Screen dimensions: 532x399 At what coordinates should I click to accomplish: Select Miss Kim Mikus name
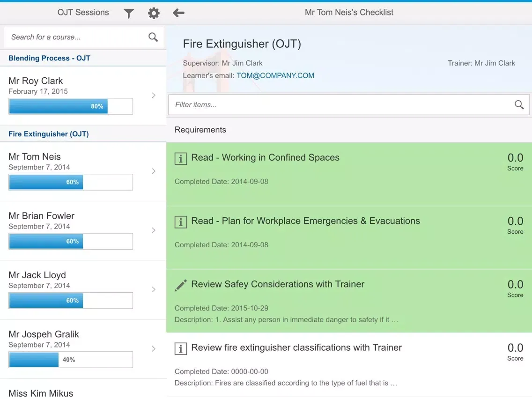pos(41,393)
